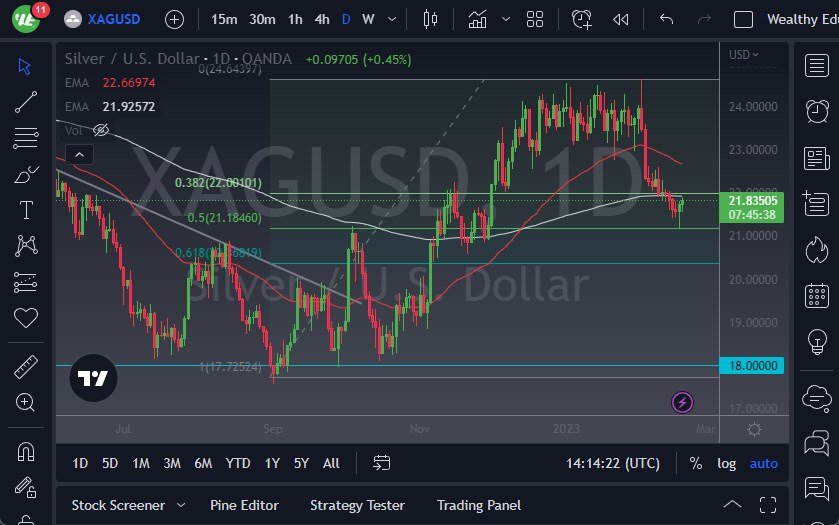Select the brush drawing tool
The height and width of the screenshot is (525, 839).
coord(25,174)
